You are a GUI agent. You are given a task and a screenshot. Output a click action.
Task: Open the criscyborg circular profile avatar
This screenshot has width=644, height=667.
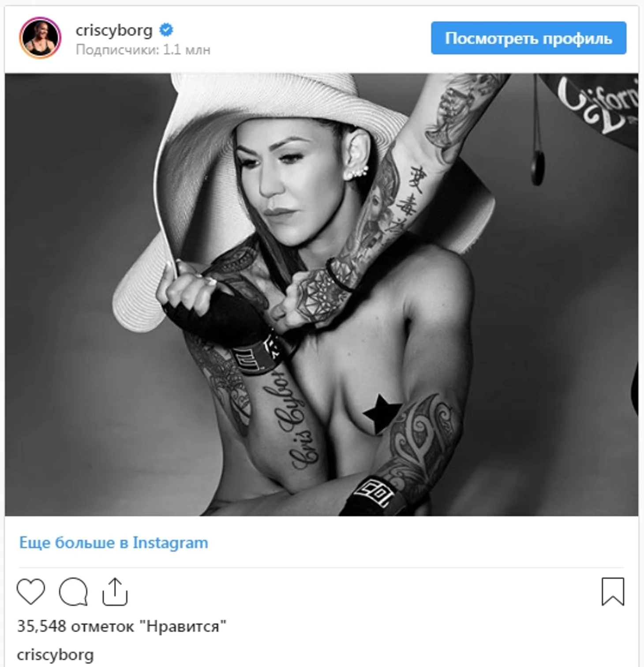click(x=40, y=38)
